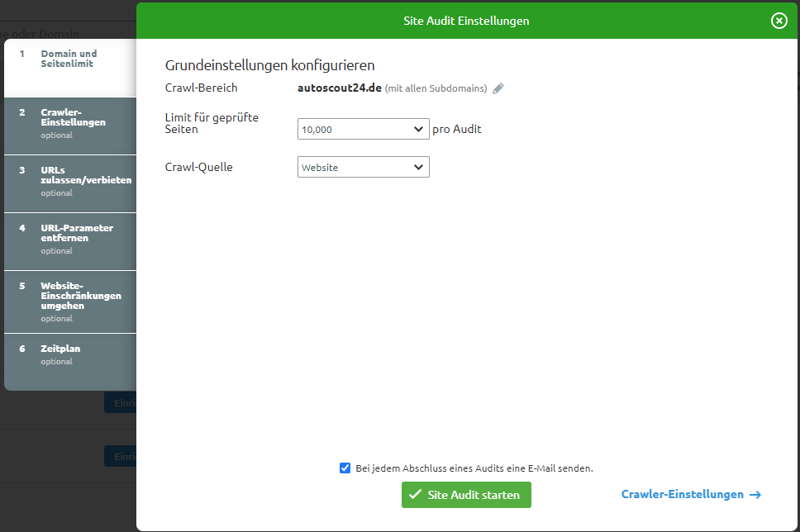Click the chevron of the Seitenlimit dropdown
The height and width of the screenshot is (532, 800).
click(x=420, y=129)
